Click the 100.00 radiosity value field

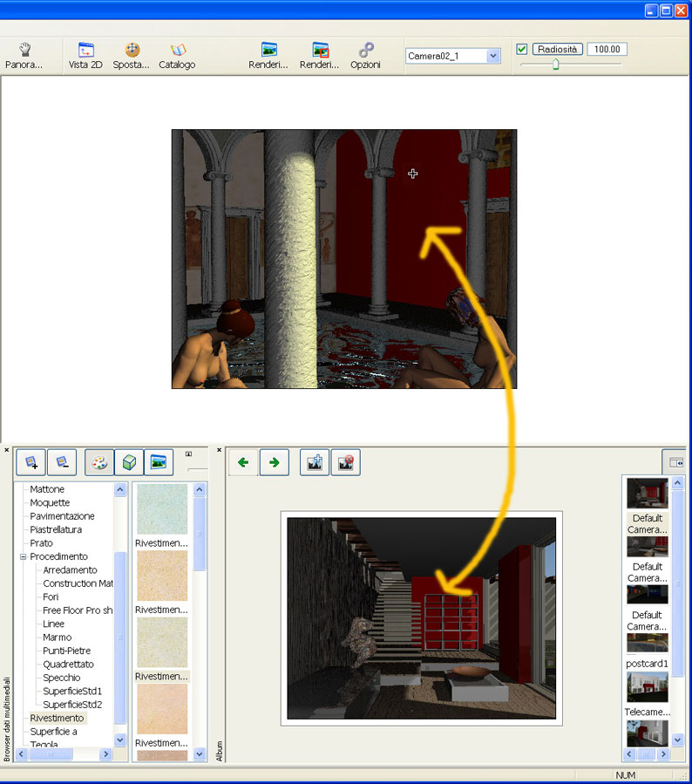[607, 50]
